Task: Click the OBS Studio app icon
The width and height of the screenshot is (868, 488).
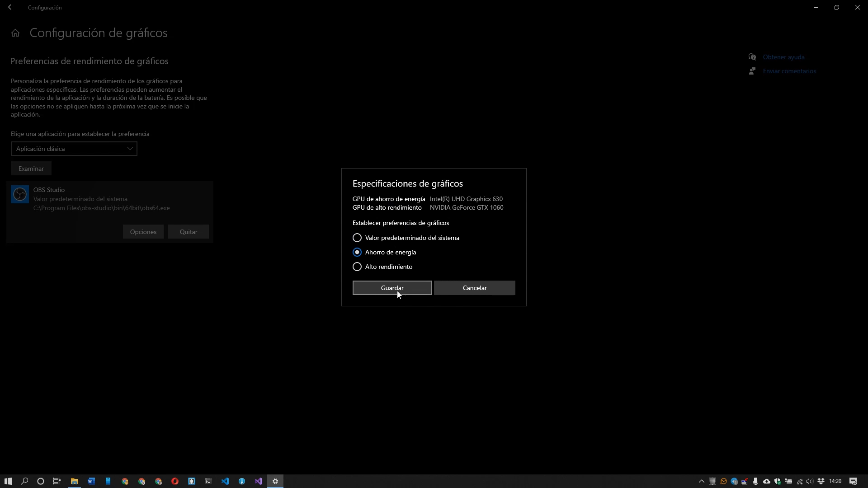Action: pyautogui.click(x=20, y=195)
